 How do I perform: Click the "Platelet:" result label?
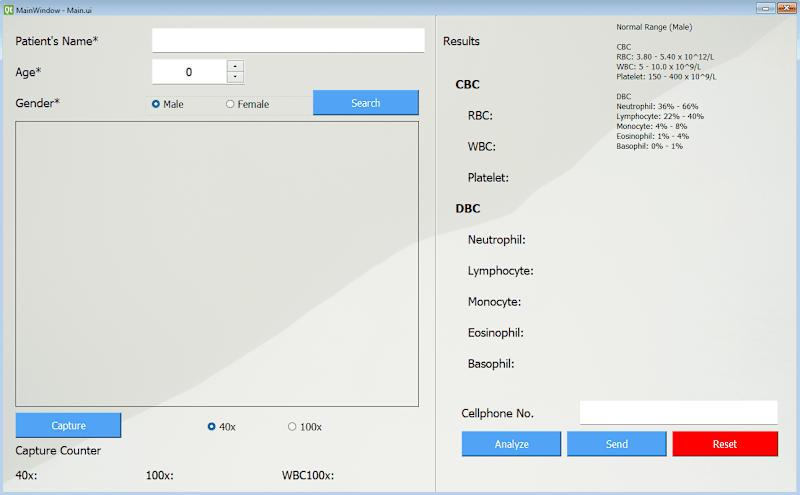488,178
